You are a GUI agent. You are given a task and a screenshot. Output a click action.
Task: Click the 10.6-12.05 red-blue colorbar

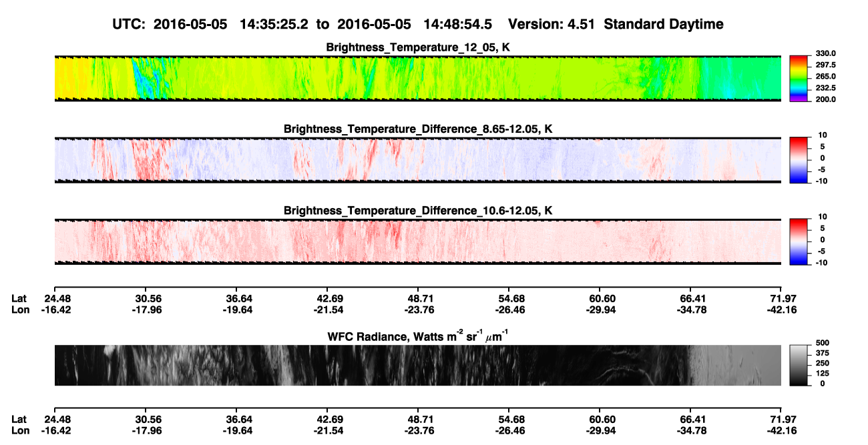[x=799, y=241]
